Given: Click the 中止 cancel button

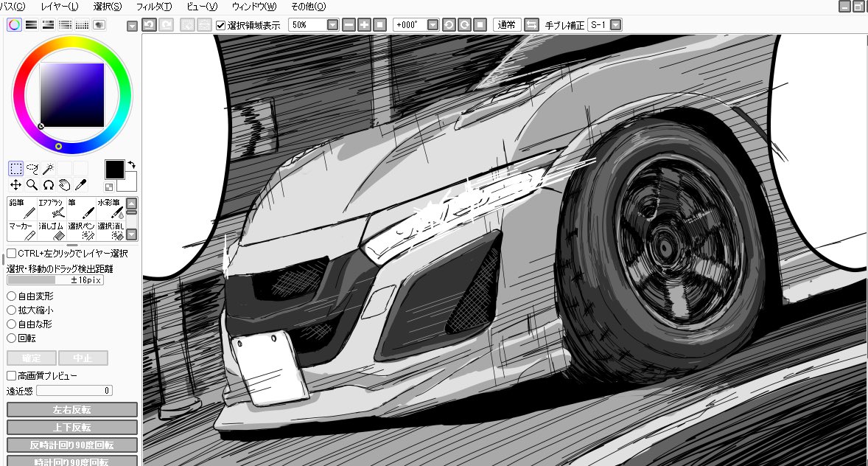Looking at the screenshot, I should click(83, 358).
